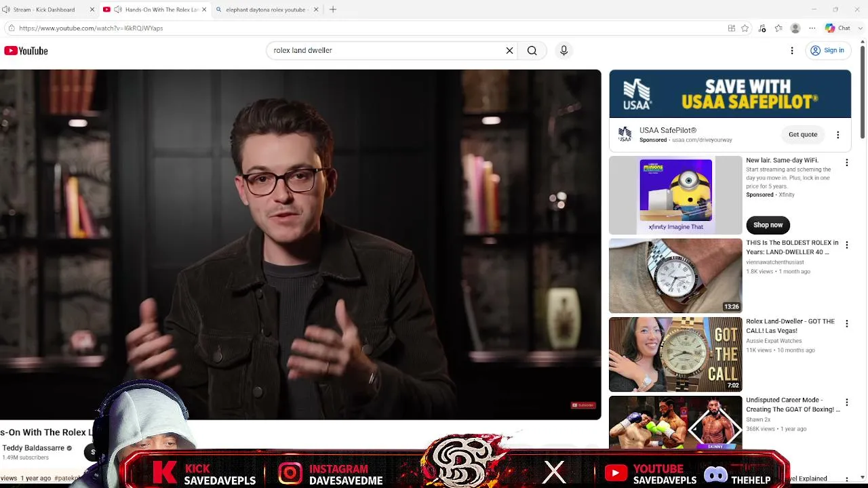Click the Shop now button
This screenshot has width=868, height=488.
[x=768, y=225]
